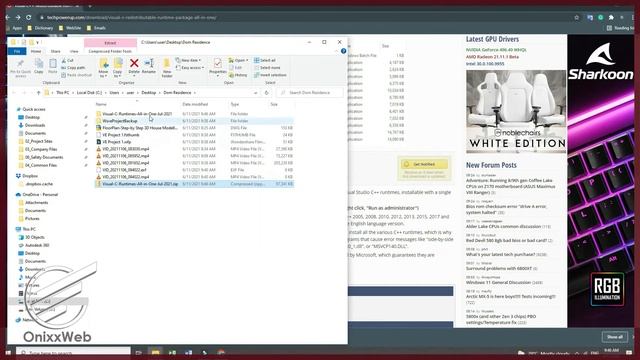
Task: Click the Rename icon in the Organize group
Action: [149, 66]
